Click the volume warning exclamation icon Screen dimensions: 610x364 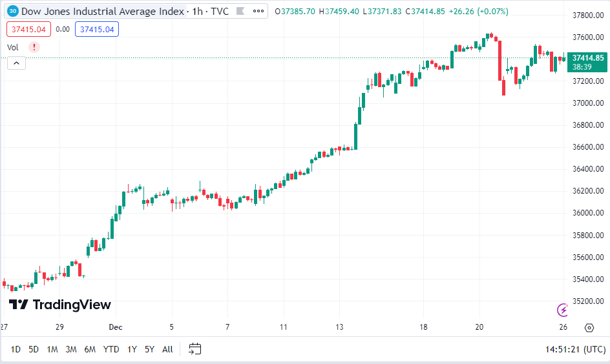34,47
